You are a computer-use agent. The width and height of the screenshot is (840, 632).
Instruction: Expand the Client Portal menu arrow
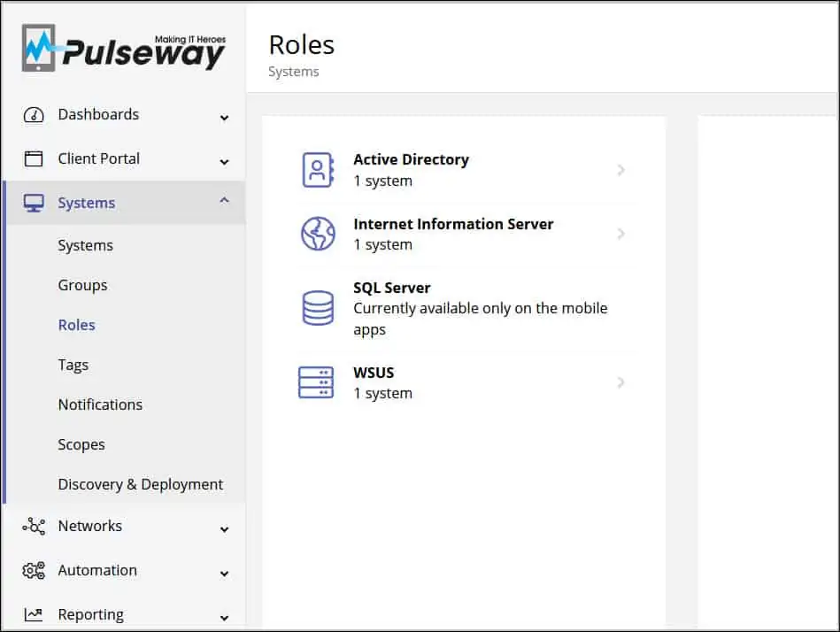point(225,161)
